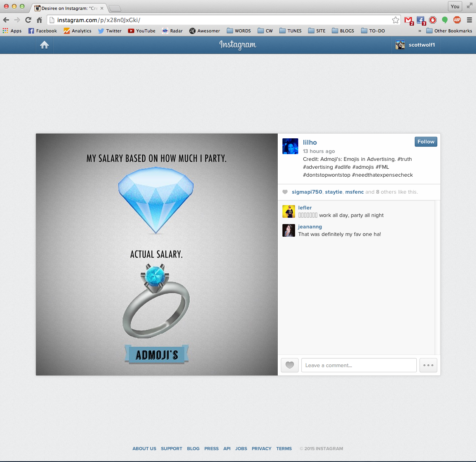Open the PRESS footer link
Image resolution: width=476 pixels, height=462 pixels.
coord(211,449)
